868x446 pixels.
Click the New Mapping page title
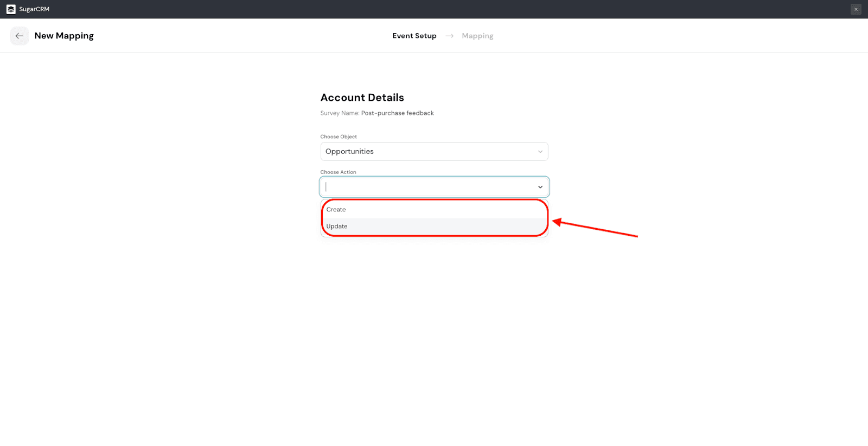tap(64, 36)
